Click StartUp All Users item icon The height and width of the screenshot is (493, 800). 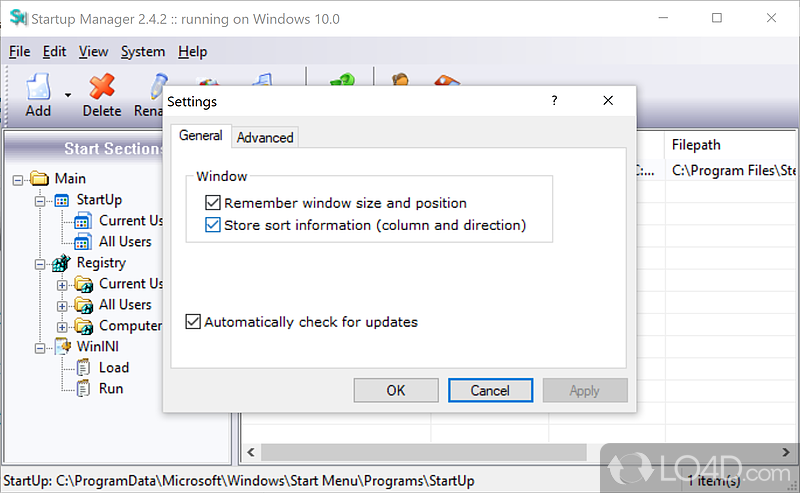pos(83,242)
